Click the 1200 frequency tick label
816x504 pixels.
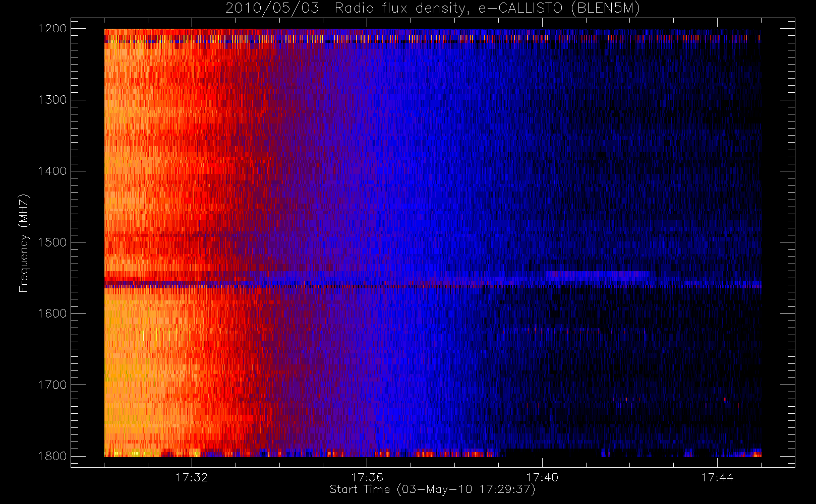tap(52, 29)
